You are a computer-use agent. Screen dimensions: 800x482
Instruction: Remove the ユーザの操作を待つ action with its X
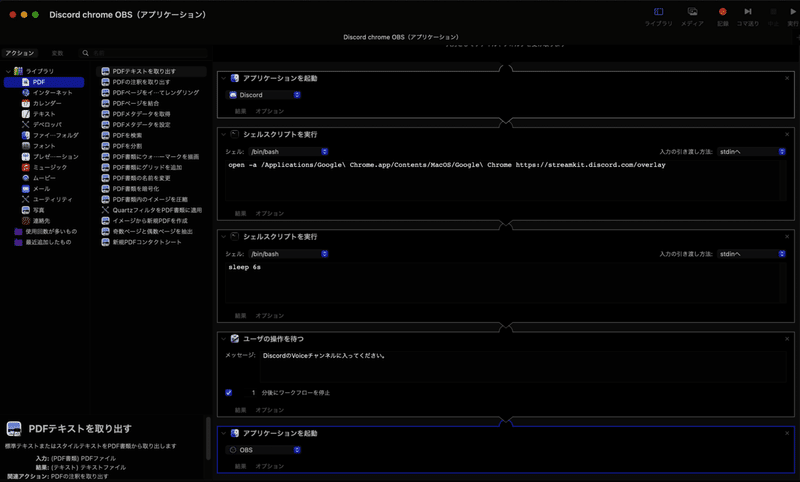click(787, 339)
